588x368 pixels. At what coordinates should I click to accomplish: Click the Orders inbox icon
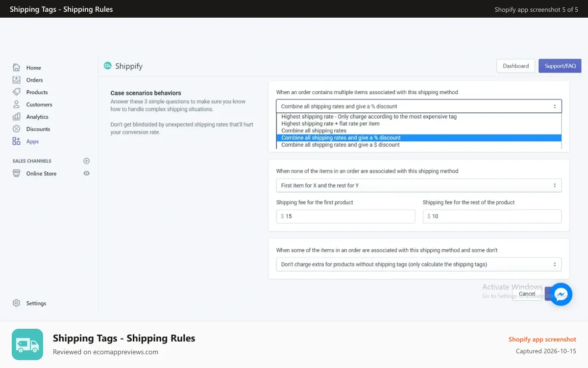[16, 80]
